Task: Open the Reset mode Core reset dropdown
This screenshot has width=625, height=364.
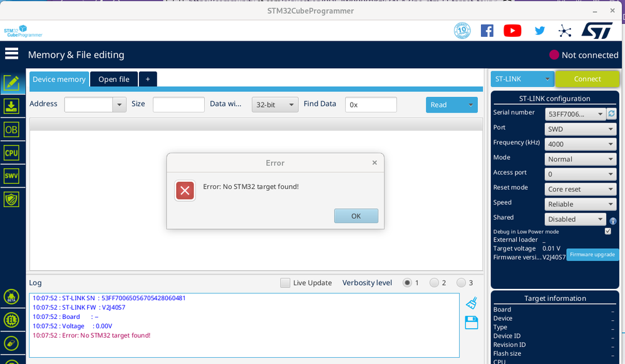Action: [x=581, y=189]
